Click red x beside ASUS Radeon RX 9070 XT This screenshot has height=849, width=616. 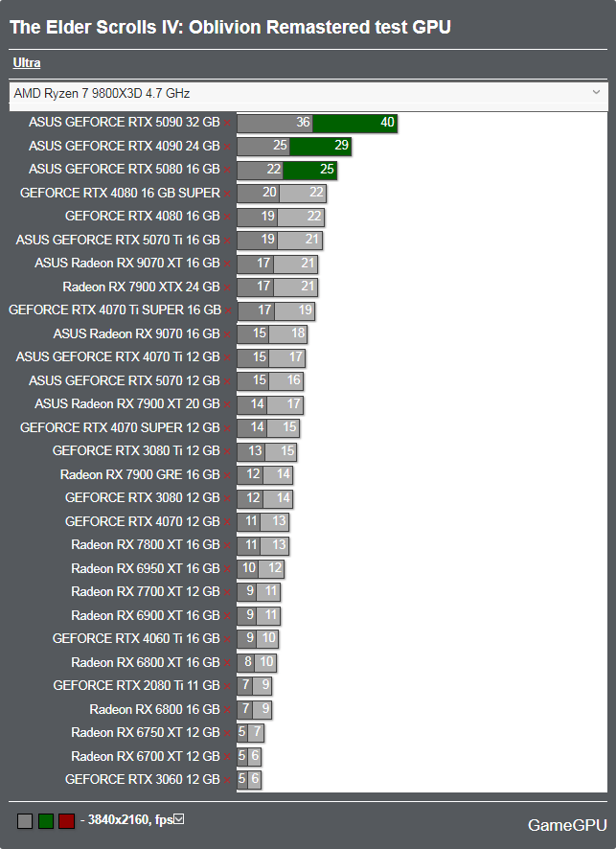[227, 264]
